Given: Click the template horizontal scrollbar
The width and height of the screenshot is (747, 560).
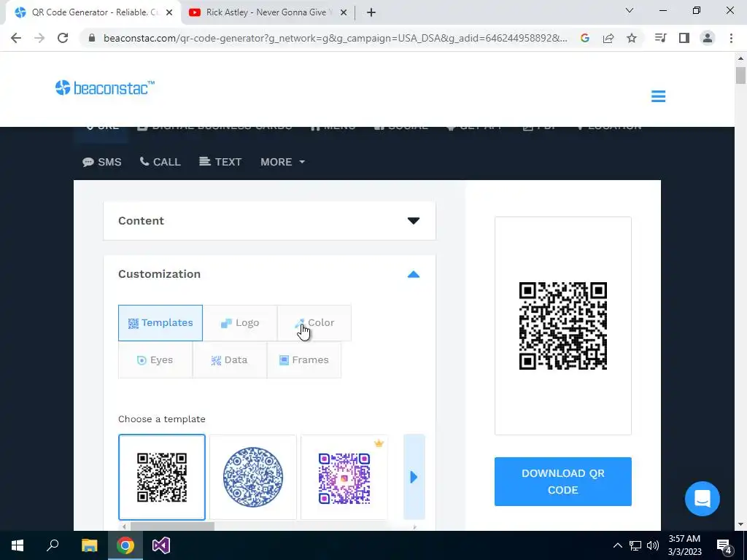Looking at the screenshot, I should (172, 526).
